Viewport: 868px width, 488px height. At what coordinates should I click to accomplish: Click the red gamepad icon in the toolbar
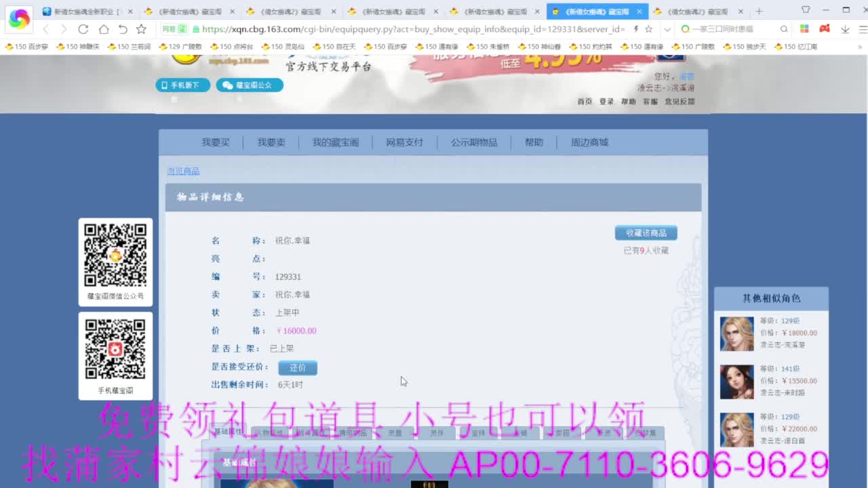tap(825, 30)
